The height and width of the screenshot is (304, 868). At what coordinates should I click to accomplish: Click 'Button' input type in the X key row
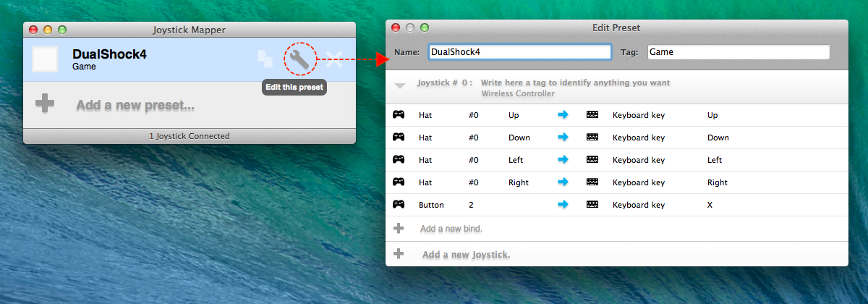432,205
